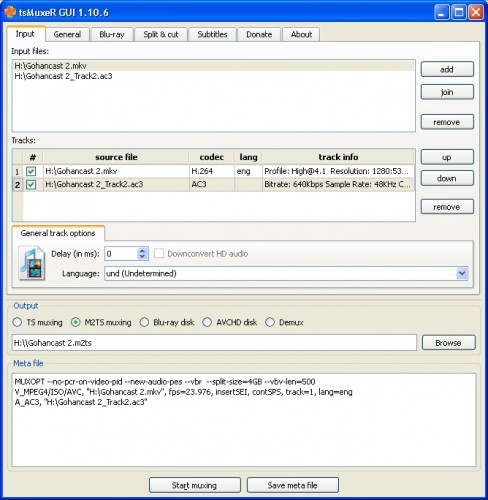
Task: Select the General track options tab
Action: coord(58,233)
